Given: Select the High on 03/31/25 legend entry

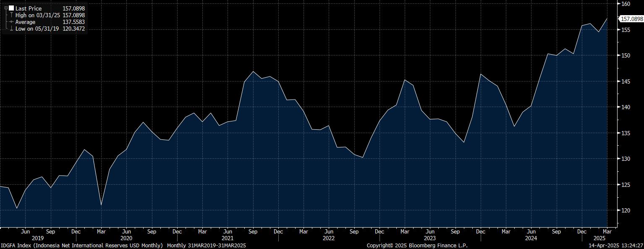Looking at the screenshot, I should pos(38,15).
